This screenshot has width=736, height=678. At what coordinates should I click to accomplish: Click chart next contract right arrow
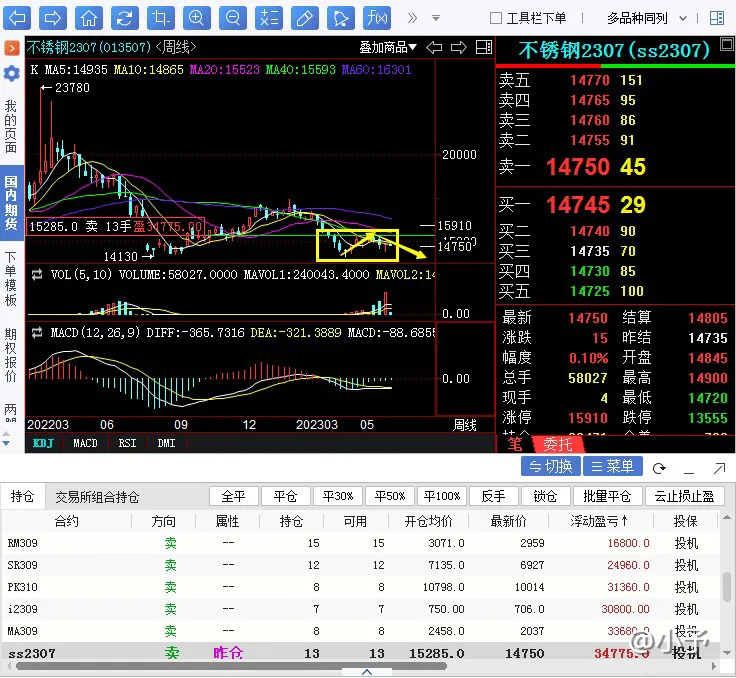click(x=459, y=47)
